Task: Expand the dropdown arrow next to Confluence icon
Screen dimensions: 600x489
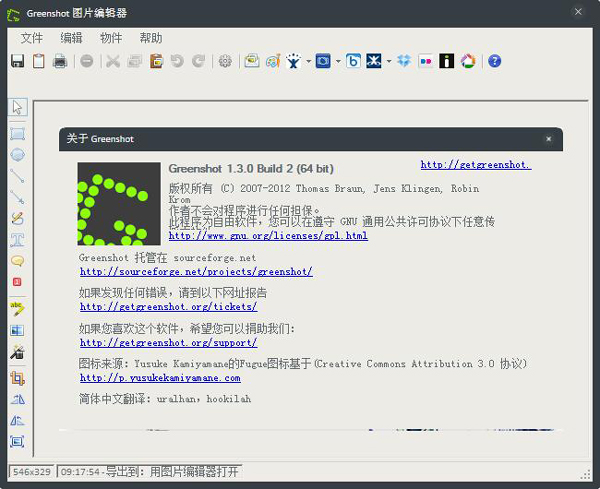Action: 389,61
